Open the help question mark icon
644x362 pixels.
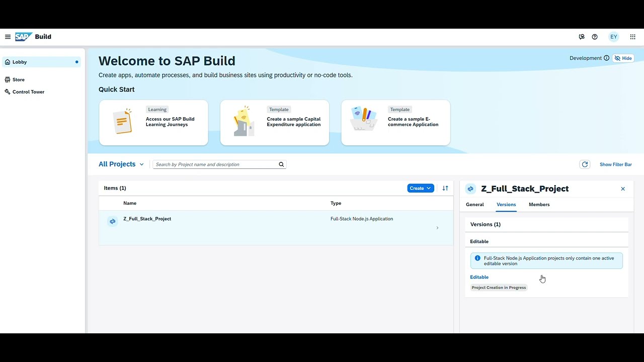[595, 37]
